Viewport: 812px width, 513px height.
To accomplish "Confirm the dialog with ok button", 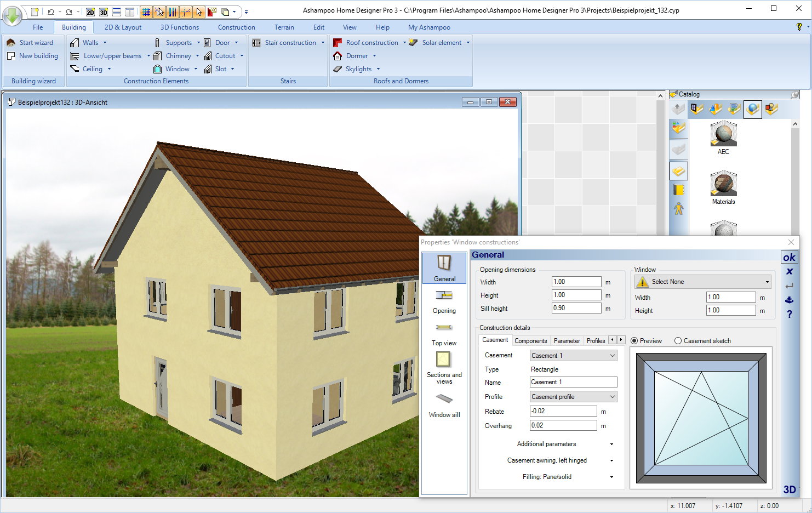I will [789, 258].
